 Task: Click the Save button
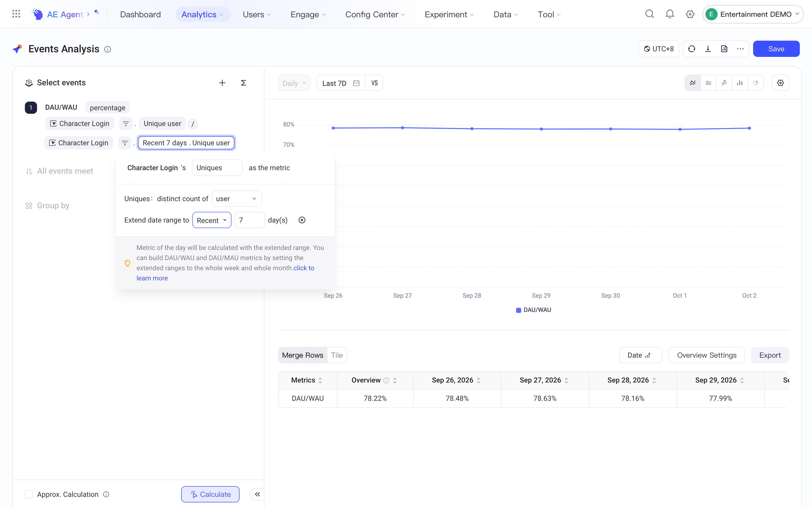pyautogui.click(x=776, y=49)
